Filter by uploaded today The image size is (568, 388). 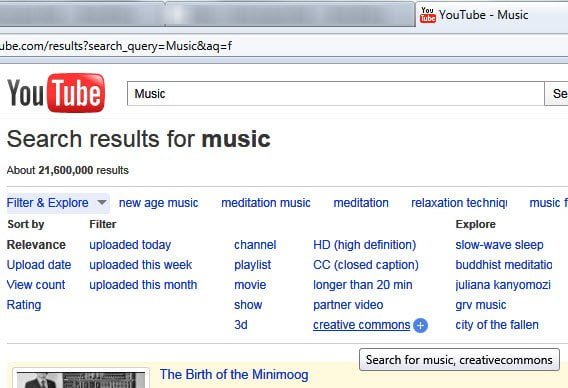click(x=130, y=245)
